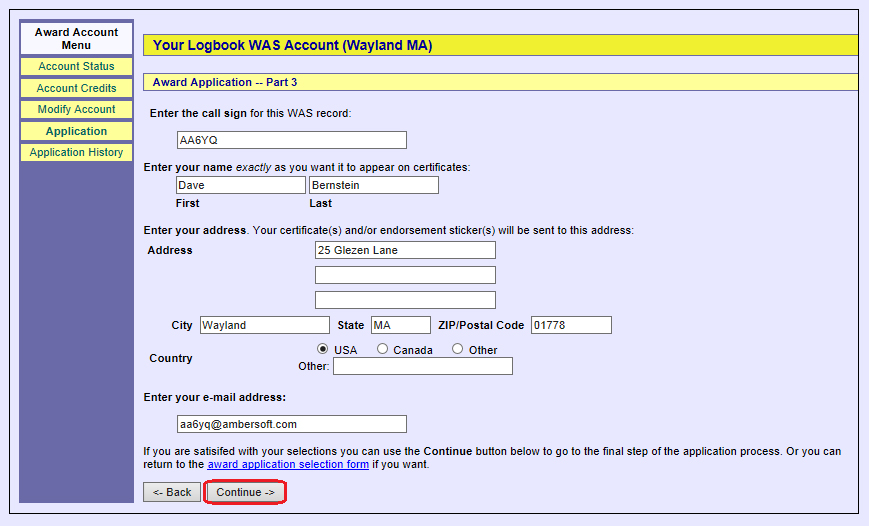869x526 pixels.
Task: Select the USA country radio button
Action: point(323,349)
